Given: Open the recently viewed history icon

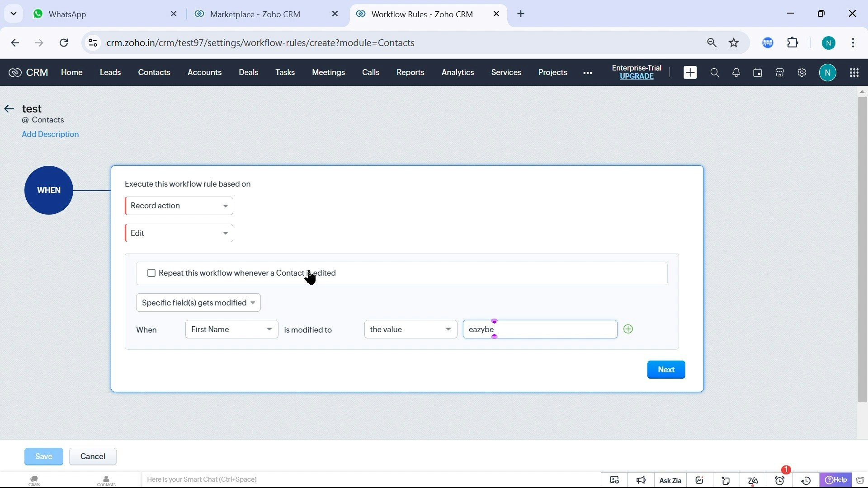Looking at the screenshot, I should pyautogui.click(x=806, y=480).
